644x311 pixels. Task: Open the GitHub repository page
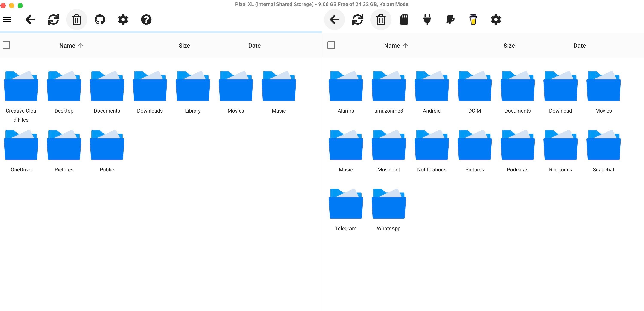[x=100, y=20]
